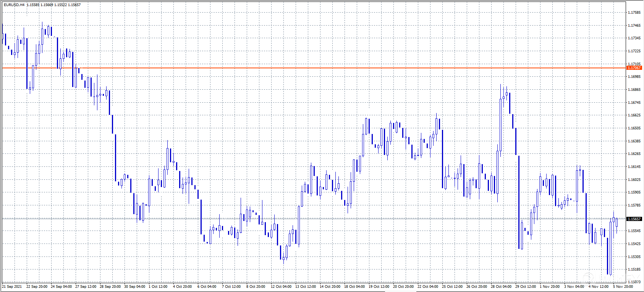Click the 5 Nov 20:00 time label
This screenshot has height=292, width=644.
click(x=623, y=286)
